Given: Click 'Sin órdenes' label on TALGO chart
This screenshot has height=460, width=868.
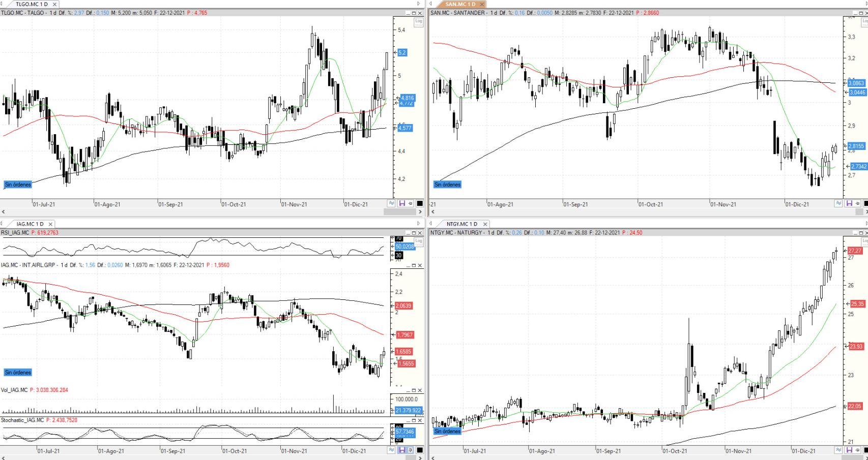Looking at the screenshot, I should (18, 185).
